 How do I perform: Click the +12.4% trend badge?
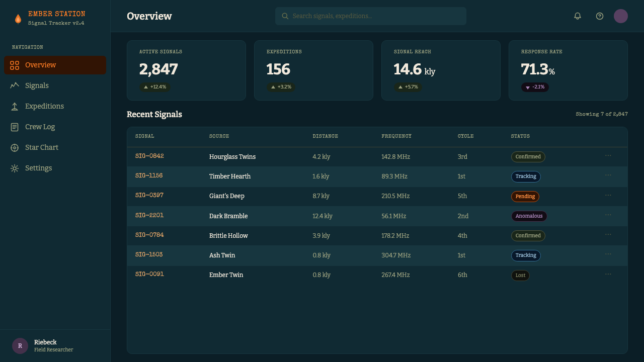[x=155, y=87]
